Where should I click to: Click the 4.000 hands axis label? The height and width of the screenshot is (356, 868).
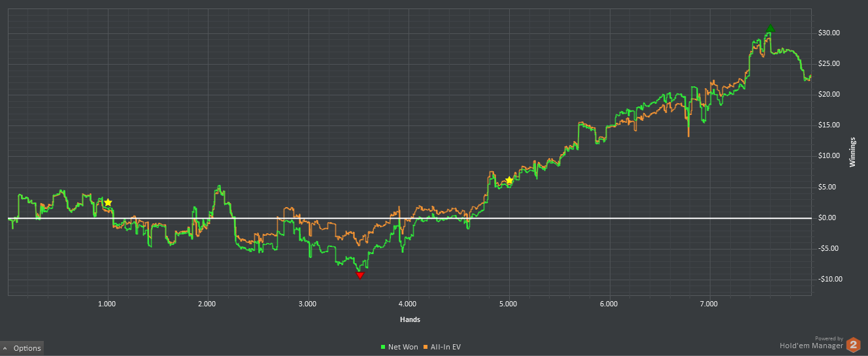click(x=407, y=304)
